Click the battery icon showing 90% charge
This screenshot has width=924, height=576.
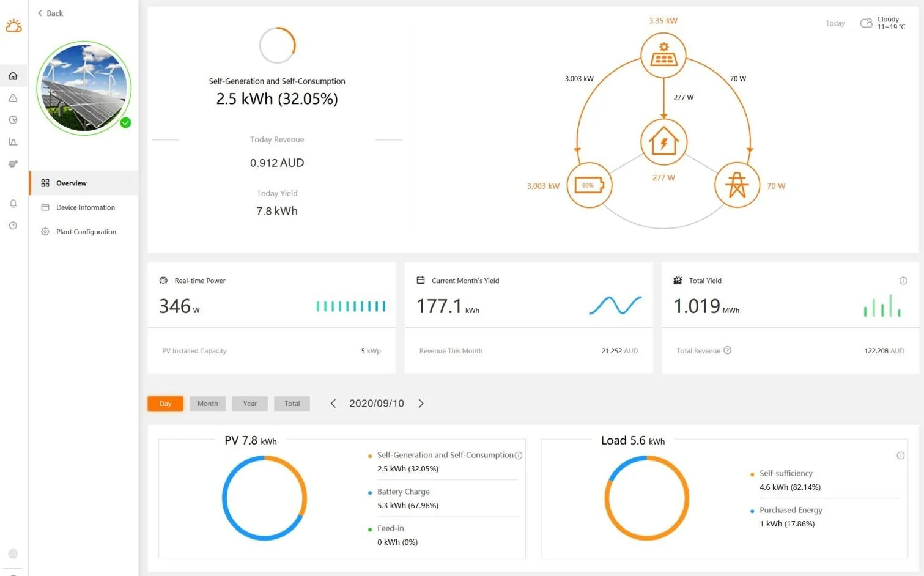[589, 185]
